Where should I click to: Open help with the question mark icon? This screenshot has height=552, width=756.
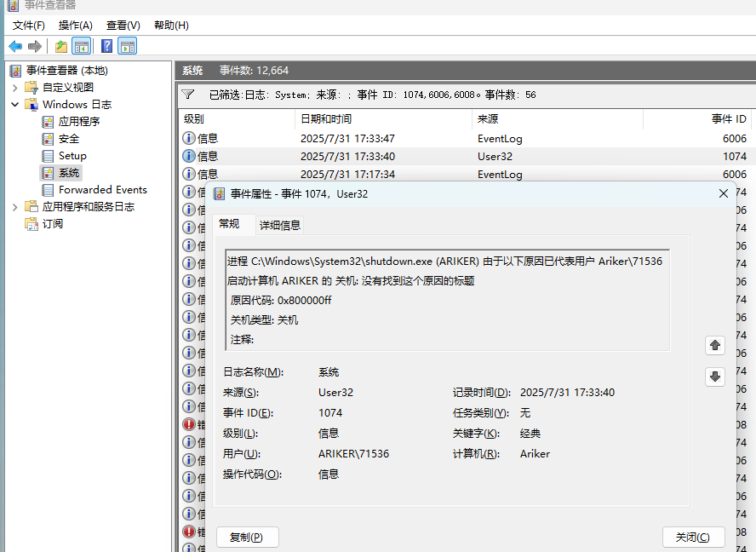coord(107,46)
